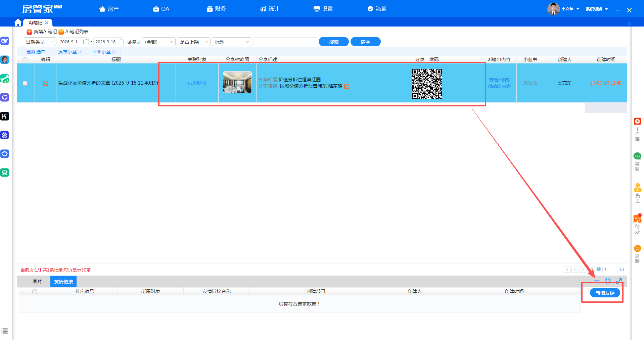
Task: Toggle the select-all checkbox in 友情链接 table
Action: [x=35, y=292]
